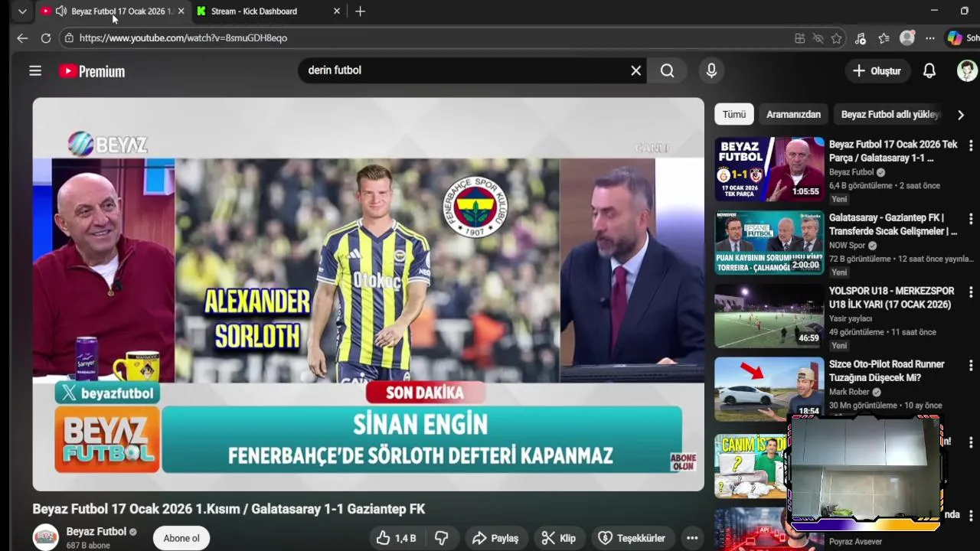This screenshot has width=980, height=551.
Task: Select the Tümü filter chip
Action: [733, 114]
